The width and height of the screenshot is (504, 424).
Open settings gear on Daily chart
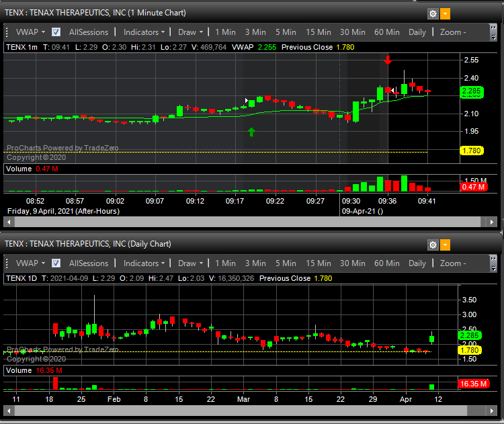tap(433, 245)
